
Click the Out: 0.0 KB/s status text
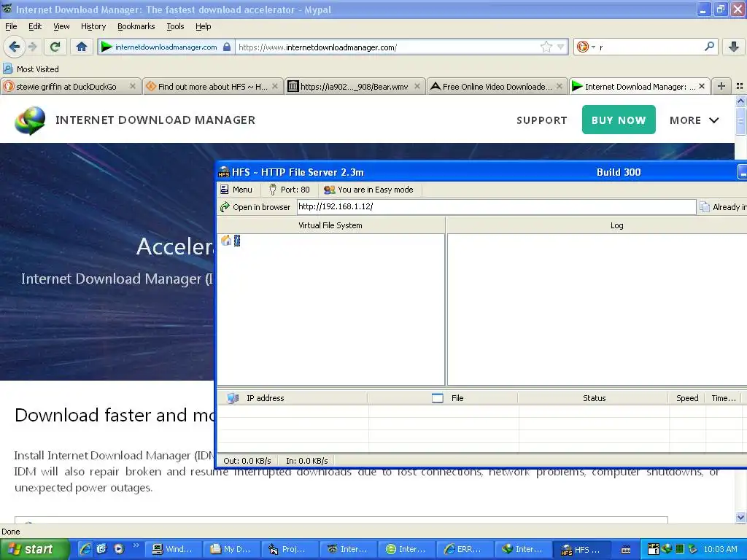click(x=247, y=461)
